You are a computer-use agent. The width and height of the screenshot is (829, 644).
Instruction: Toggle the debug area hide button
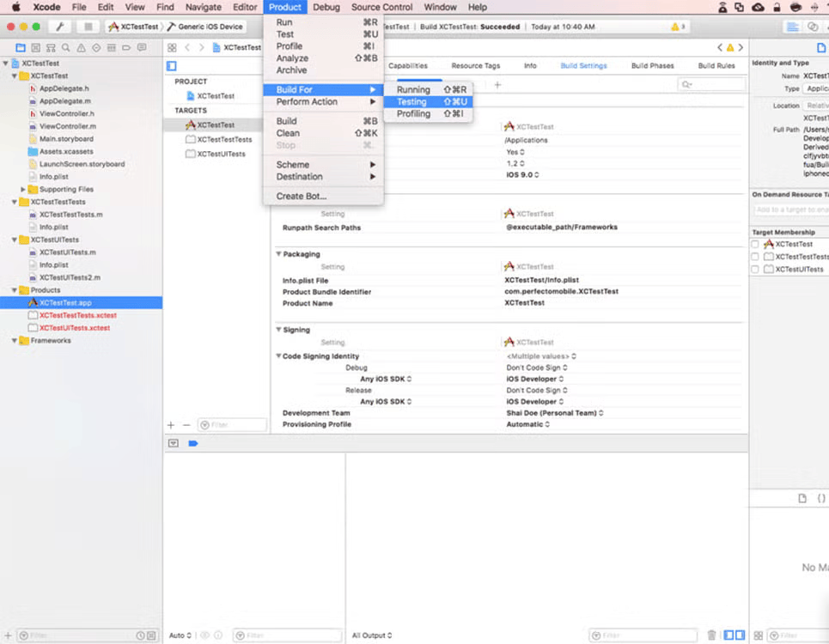pyautogui.click(x=174, y=443)
